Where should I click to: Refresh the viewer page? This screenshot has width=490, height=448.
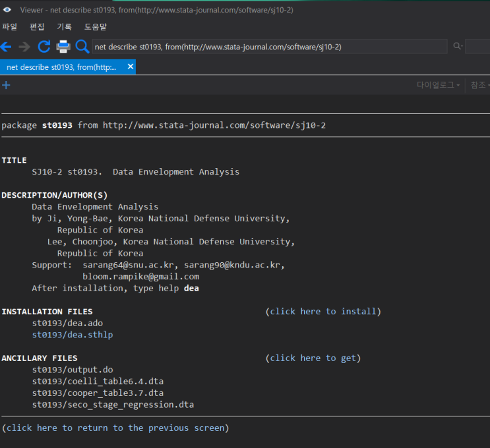tap(44, 46)
